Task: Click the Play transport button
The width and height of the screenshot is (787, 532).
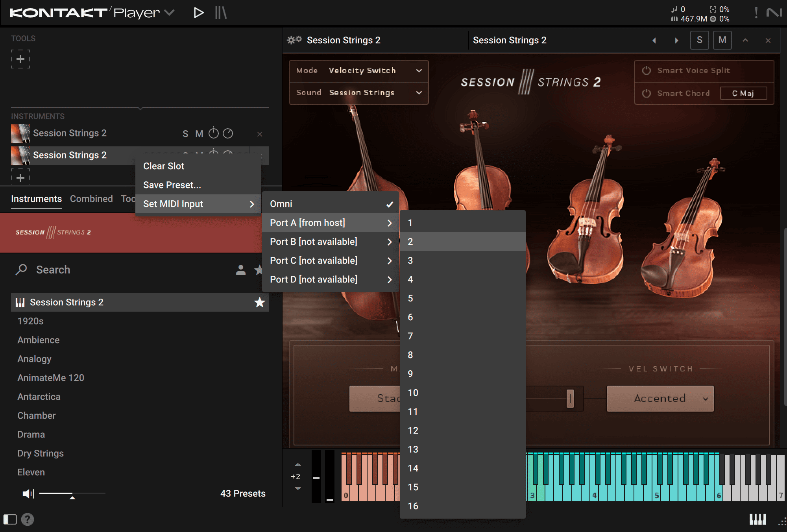Action: point(199,13)
